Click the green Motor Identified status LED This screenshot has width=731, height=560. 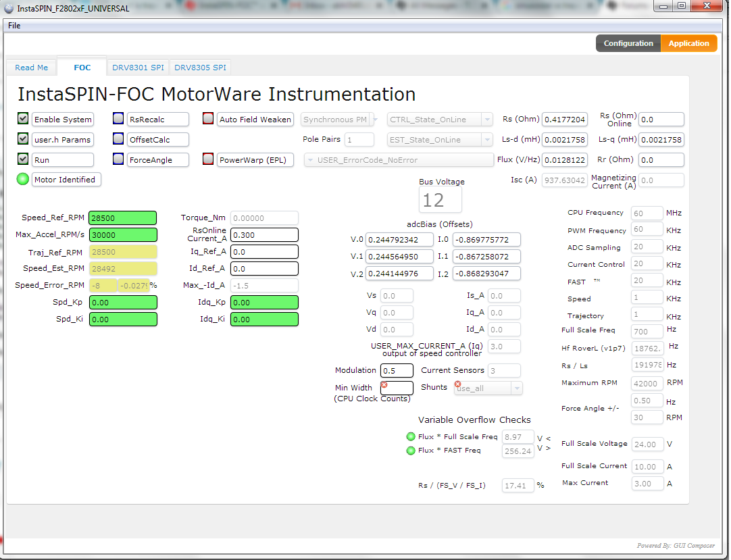click(x=22, y=179)
